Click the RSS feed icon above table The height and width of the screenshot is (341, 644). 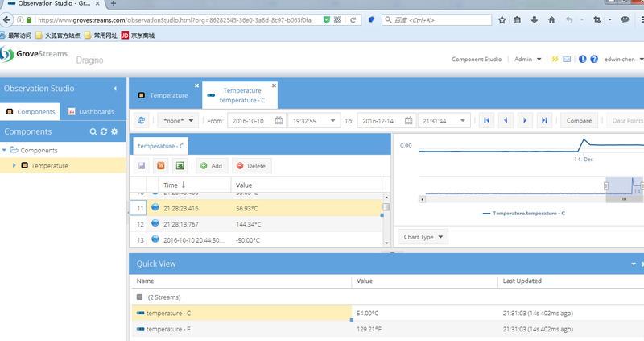pos(160,166)
